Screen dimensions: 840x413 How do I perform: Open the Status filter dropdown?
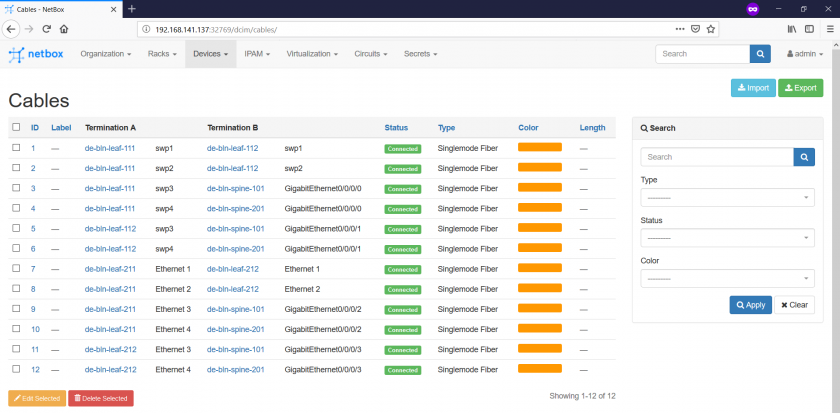click(x=728, y=238)
